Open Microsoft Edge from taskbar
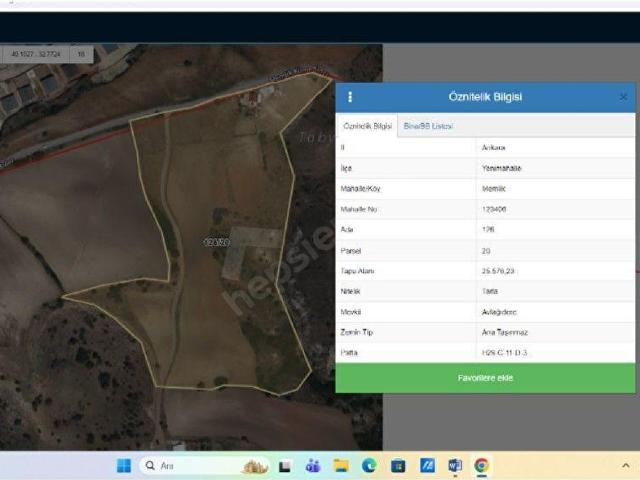The image size is (640, 480). click(369, 466)
